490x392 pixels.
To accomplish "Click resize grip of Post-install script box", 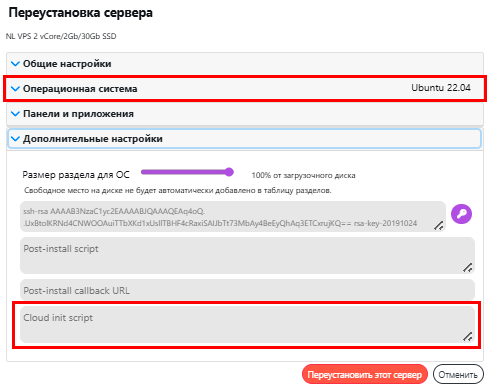I will [x=468, y=267].
